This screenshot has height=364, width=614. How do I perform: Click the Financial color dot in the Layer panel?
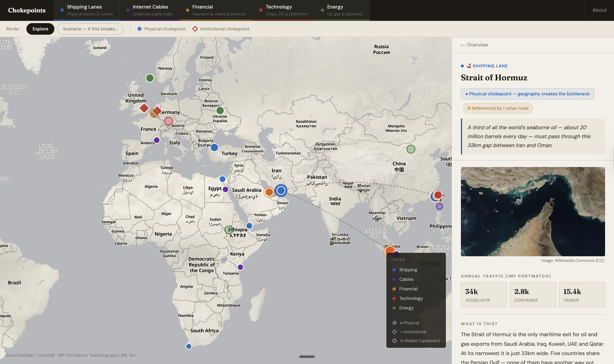click(x=394, y=289)
